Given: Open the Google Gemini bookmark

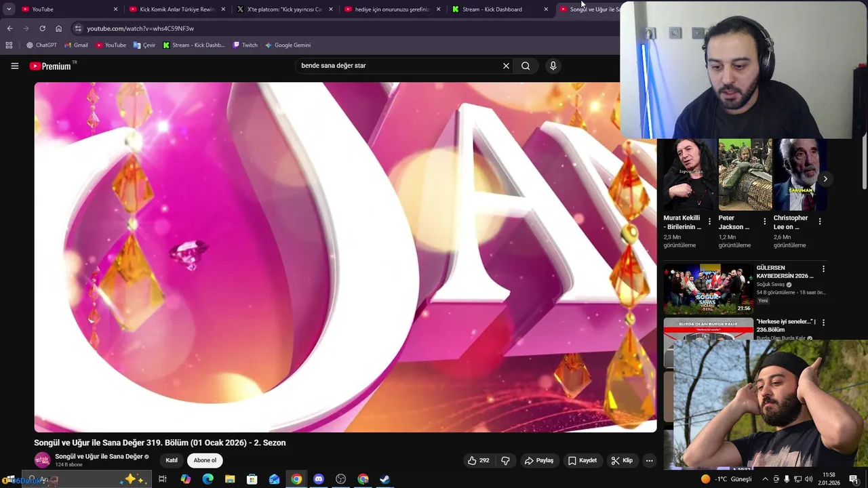Looking at the screenshot, I should (288, 45).
